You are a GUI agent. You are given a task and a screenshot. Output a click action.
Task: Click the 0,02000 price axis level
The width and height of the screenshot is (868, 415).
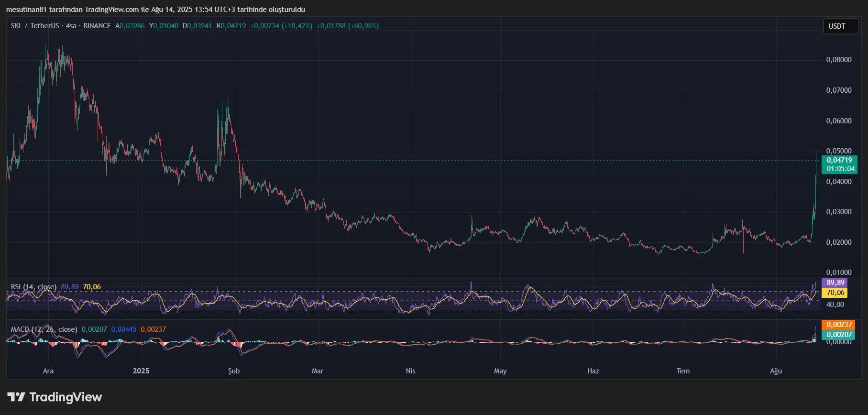tap(839, 242)
